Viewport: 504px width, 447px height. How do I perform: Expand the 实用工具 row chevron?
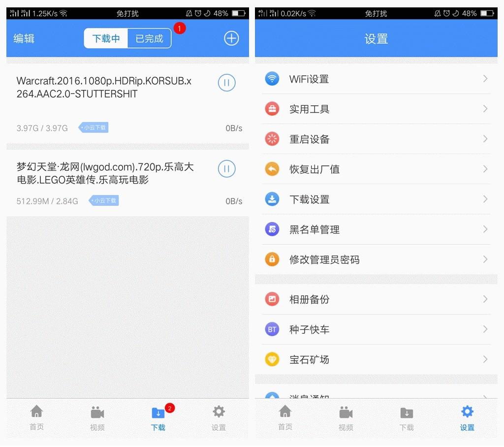click(485, 109)
